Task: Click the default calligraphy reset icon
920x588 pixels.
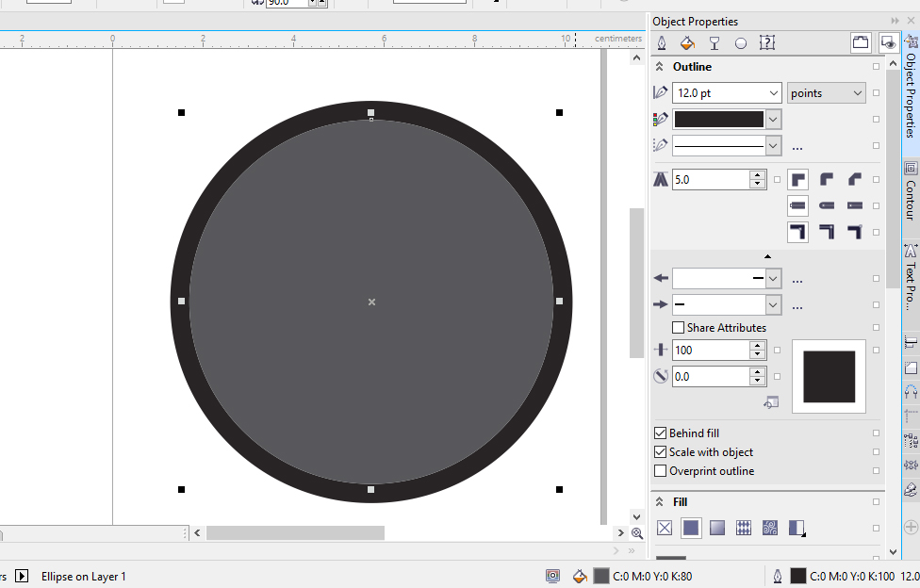Action: 771,402
